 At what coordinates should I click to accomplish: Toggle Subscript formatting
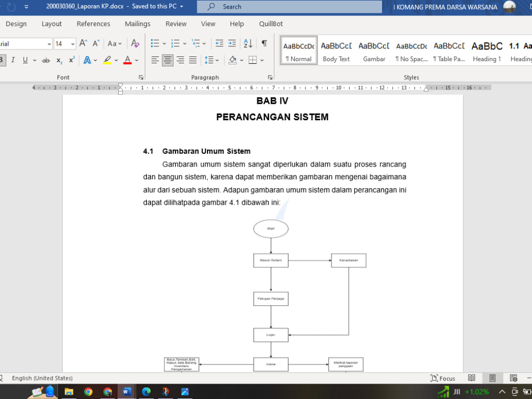click(x=60, y=61)
